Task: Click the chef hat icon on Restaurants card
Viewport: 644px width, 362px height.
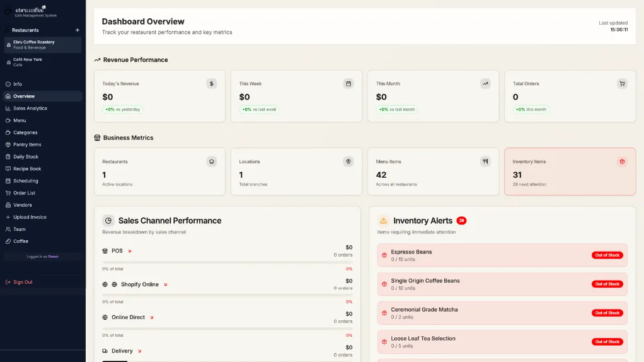Action: pyautogui.click(x=212, y=161)
